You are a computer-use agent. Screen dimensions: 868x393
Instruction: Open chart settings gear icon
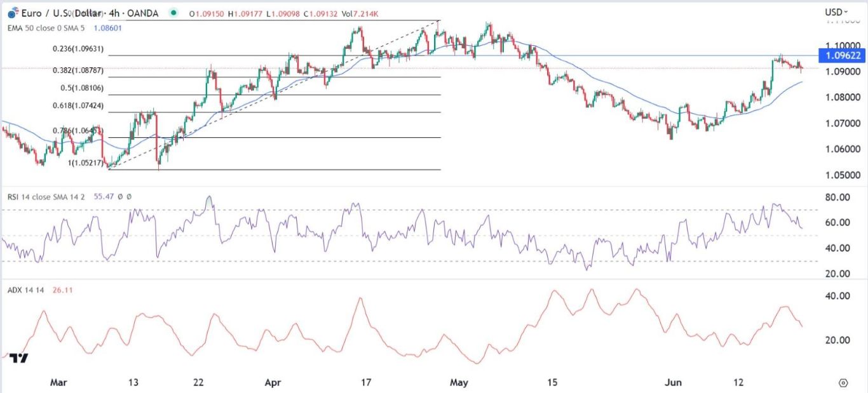click(843, 383)
